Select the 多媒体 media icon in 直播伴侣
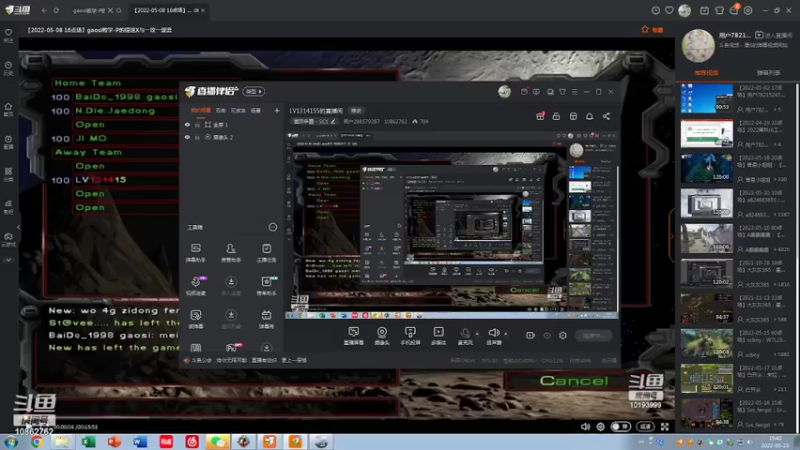 (x=438, y=336)
